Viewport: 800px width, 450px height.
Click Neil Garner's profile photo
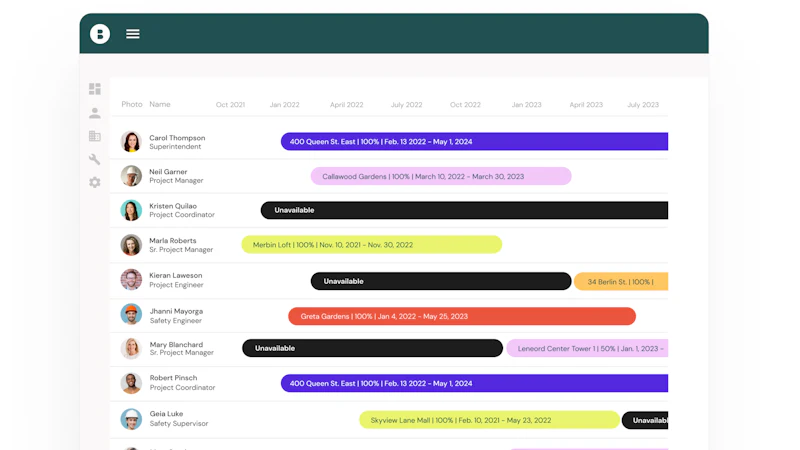click(x=131, y=176)
